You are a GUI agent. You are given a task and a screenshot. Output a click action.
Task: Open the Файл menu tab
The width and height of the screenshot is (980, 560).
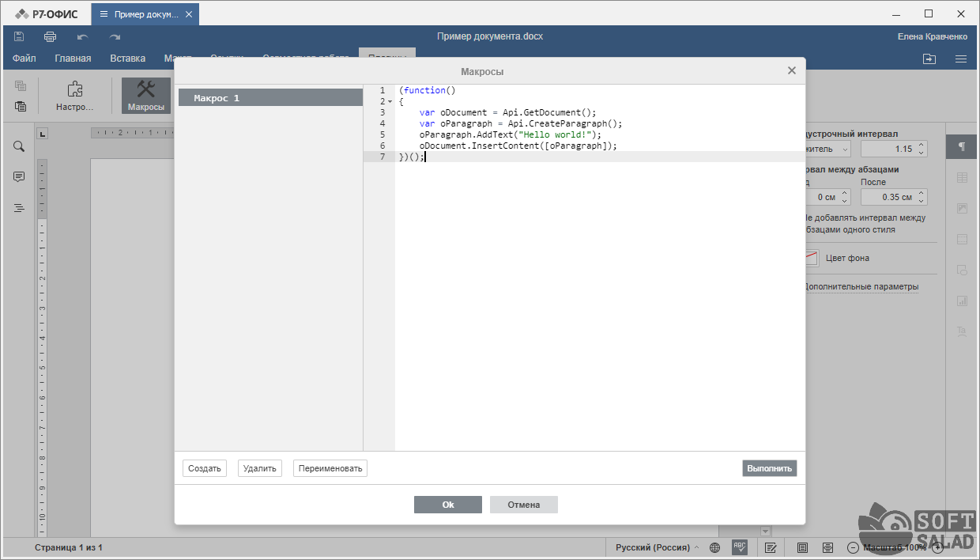pyautogui.click(x=24, y=59)
